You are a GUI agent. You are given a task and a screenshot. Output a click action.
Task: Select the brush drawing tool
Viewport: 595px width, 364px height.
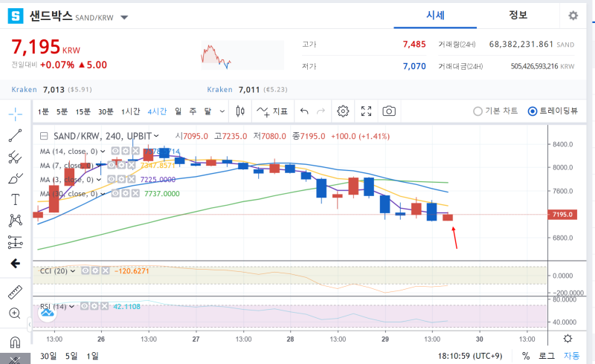(15, 178)
